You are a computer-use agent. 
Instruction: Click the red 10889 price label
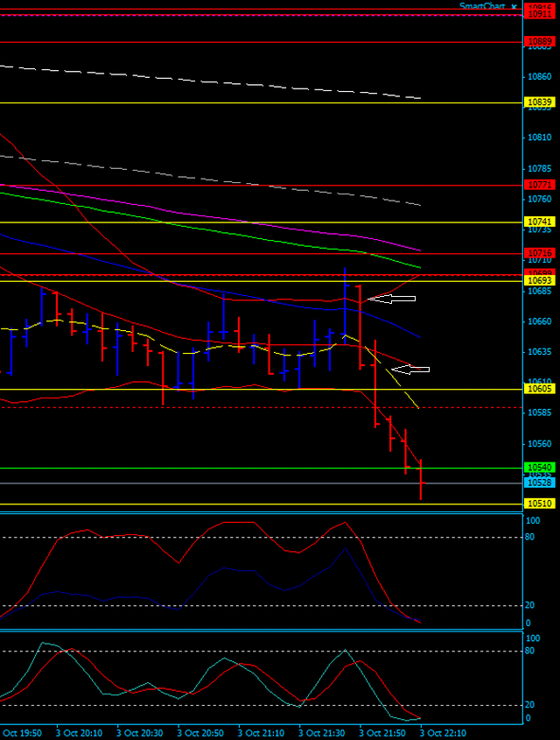pyautogui.click(x=538, y=42)
